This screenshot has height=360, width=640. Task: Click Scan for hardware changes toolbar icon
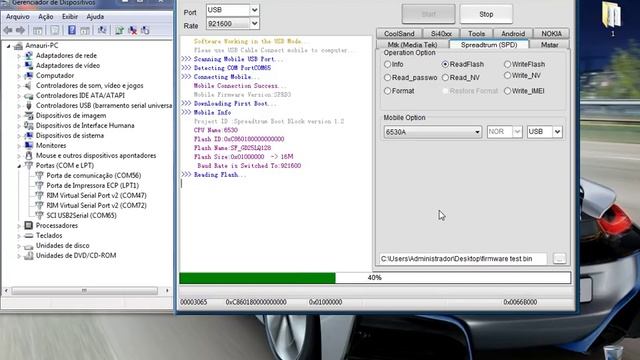pos(102,30)
